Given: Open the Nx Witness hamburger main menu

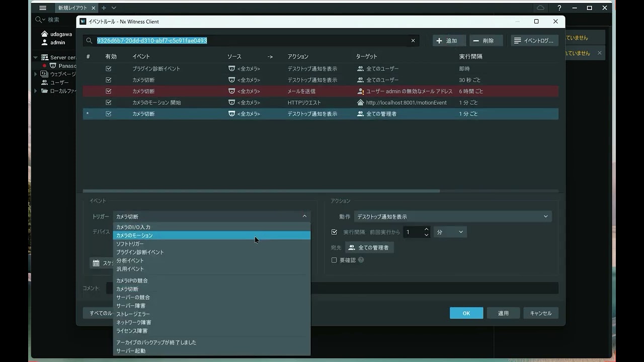Looking at the screenshot, I should tap(43, 8).
